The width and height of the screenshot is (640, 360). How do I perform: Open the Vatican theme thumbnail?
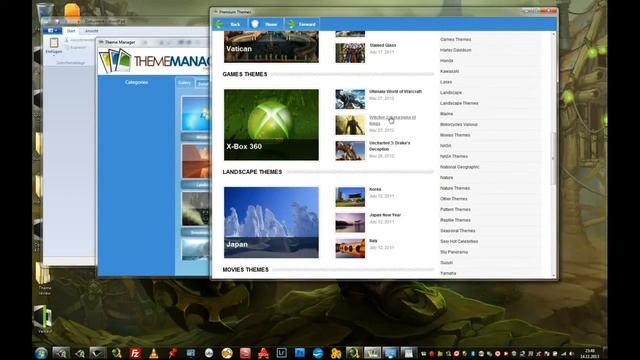point(271,47)
